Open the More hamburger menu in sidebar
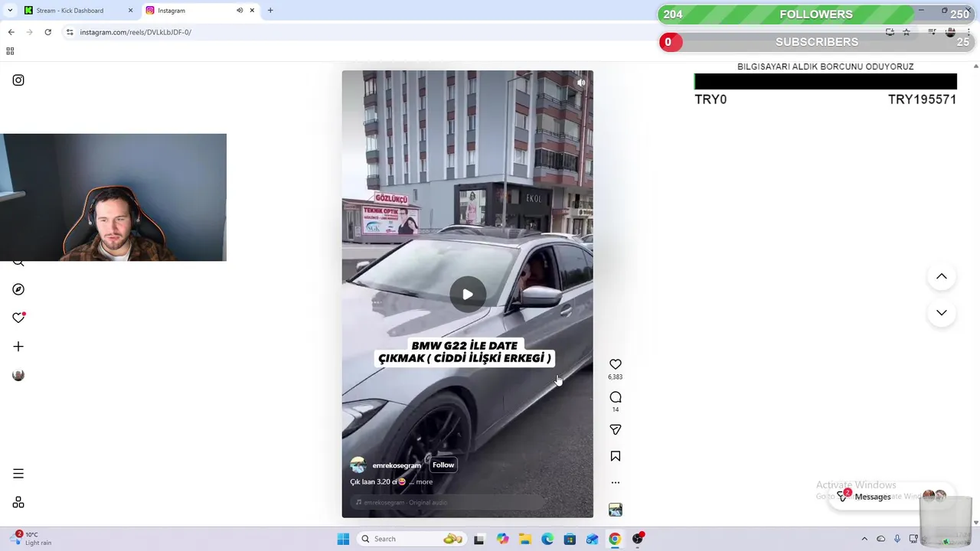The image size is (980, 551). (x=18, y=474)
